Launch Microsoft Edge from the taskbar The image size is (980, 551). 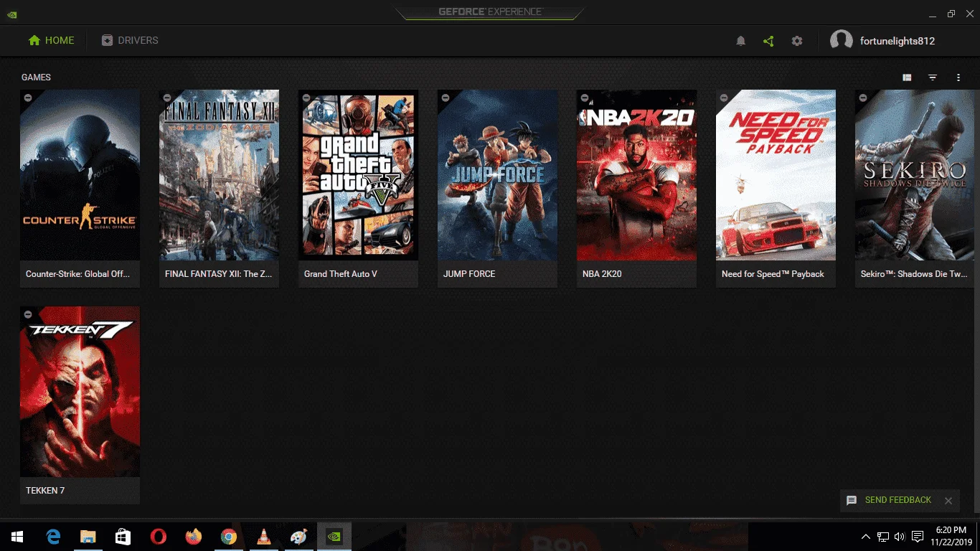click(x=53, y=537)
